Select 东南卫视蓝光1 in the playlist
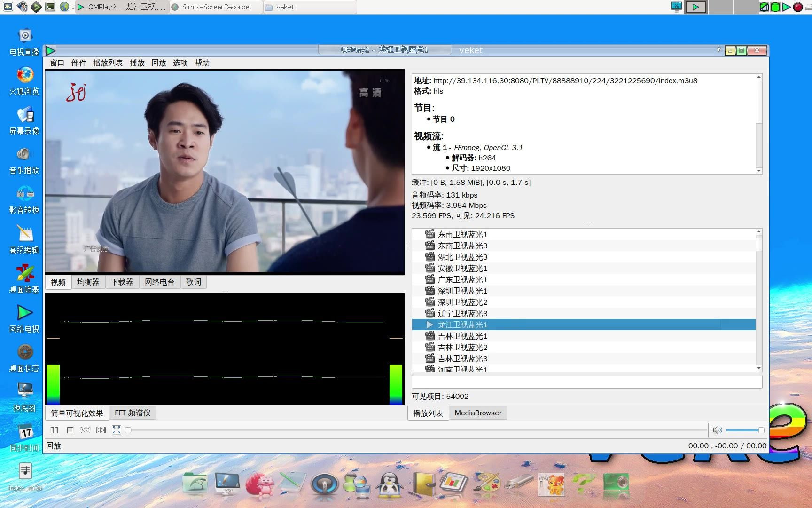The height and width of the screenshot is (508, 812). coord(584,234)
